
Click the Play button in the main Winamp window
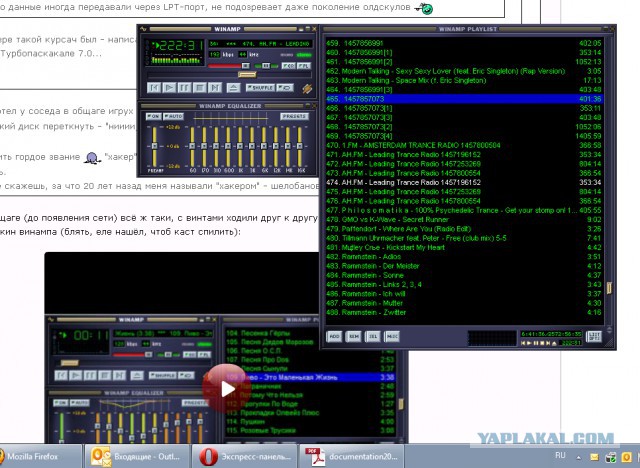pos(169,88)
